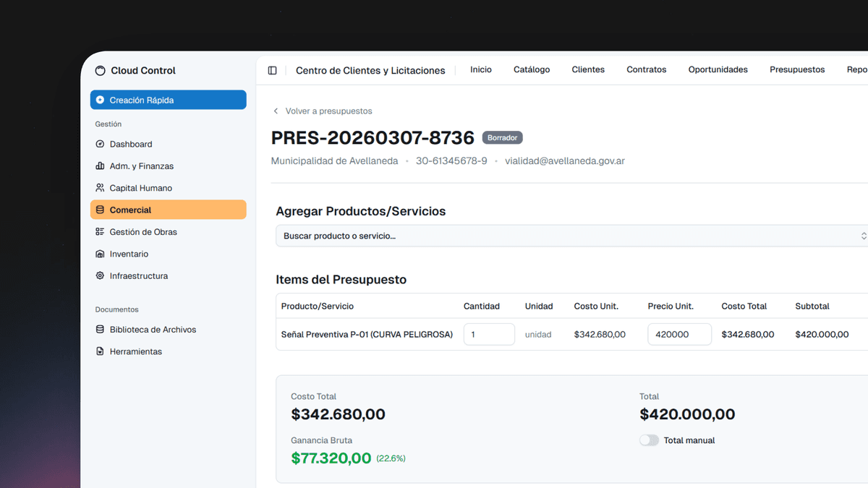Open the Presupuestos tab
Viewport: 868px width, 488px height.
(797, 69)
